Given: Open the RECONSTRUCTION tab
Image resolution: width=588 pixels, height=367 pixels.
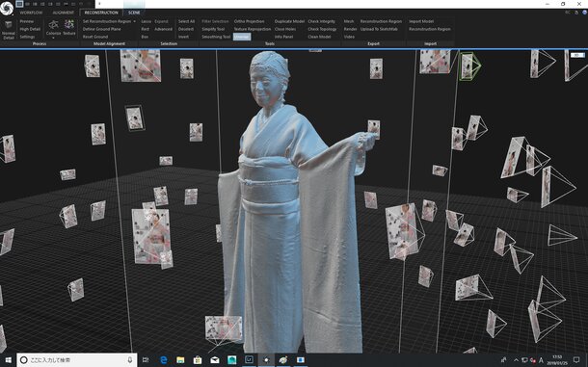Looking at the screenshot, I should pos(101,13).
